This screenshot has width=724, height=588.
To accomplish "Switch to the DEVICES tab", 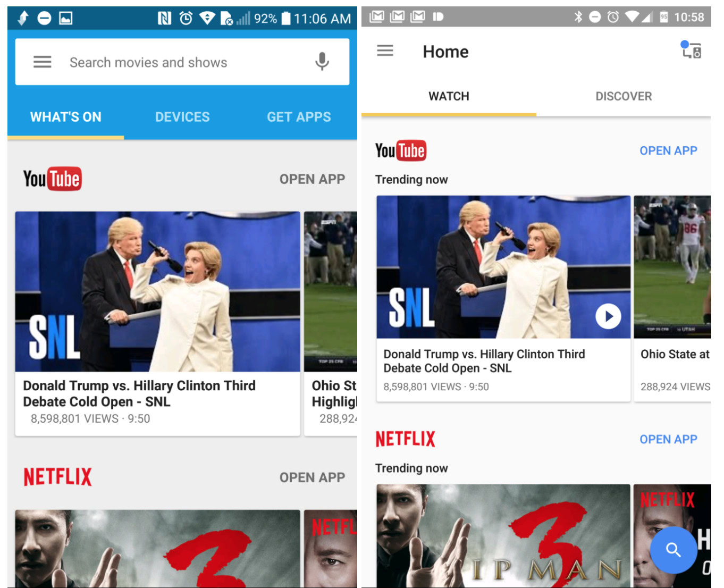I will 182,117.
